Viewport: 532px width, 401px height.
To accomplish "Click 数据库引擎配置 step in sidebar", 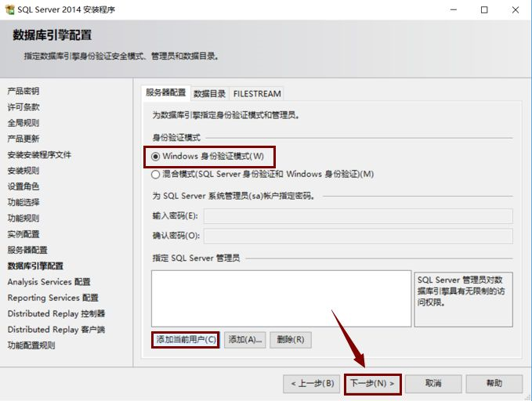I will click(35, 266).
